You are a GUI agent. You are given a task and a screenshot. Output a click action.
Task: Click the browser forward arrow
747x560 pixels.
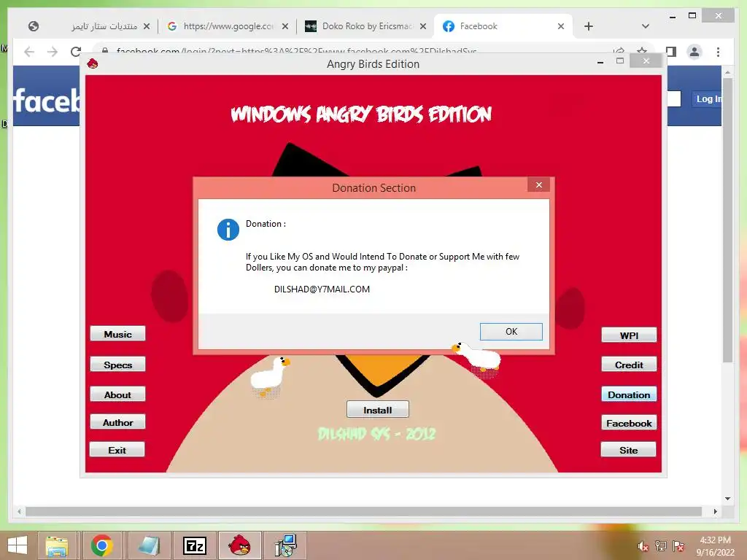[53, 52]
